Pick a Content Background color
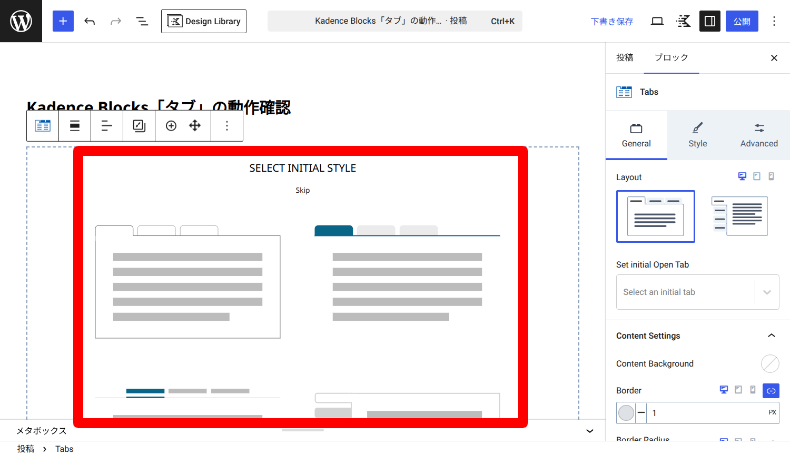This screenshot has width=790, height=457. pyautogui.click(x=769, y=363)
